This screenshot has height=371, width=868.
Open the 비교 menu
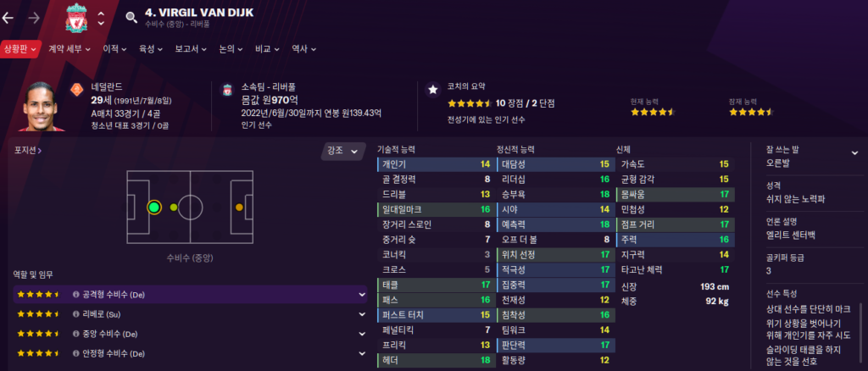click(x=267, y=49)
